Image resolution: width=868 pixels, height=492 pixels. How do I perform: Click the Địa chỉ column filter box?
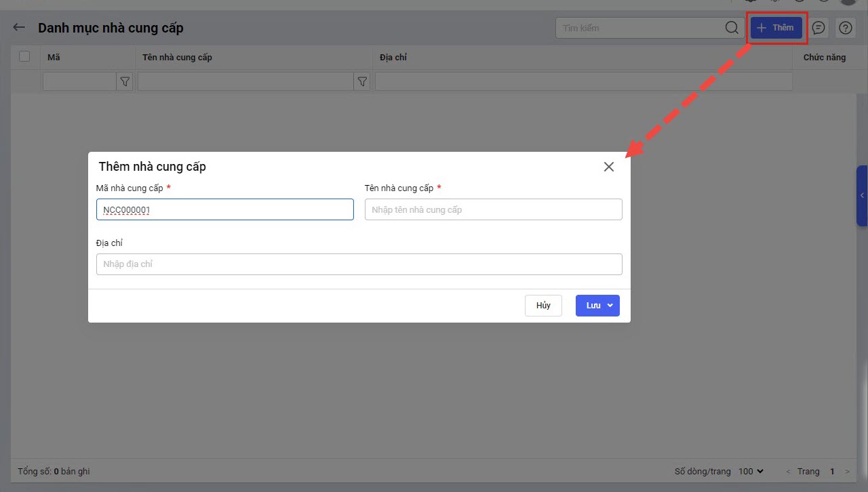583,81
